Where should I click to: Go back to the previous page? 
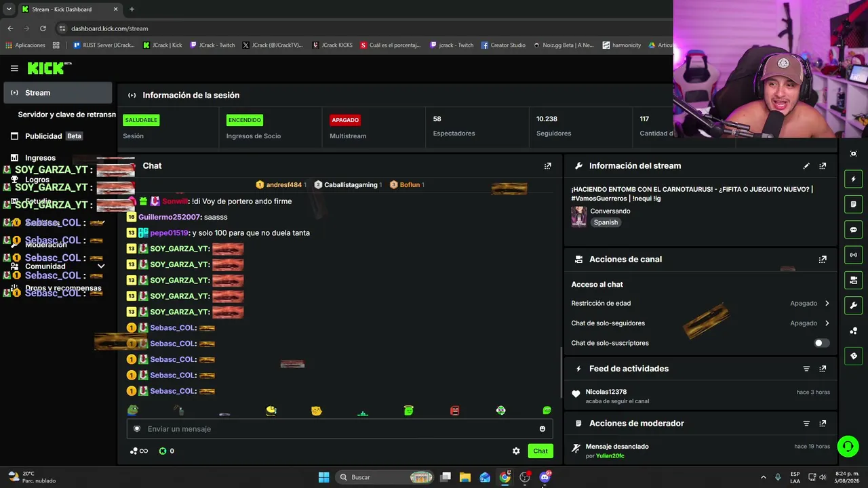(x=10, y=28)
